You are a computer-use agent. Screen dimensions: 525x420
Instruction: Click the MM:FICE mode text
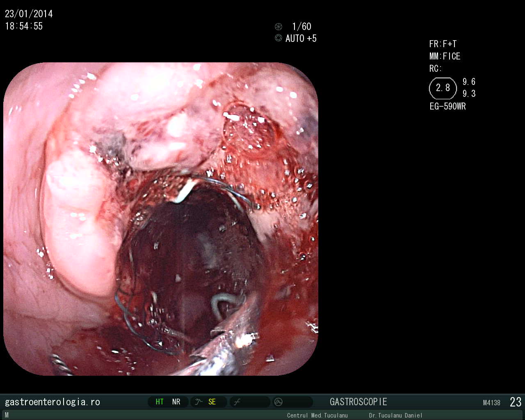(445, 56)
